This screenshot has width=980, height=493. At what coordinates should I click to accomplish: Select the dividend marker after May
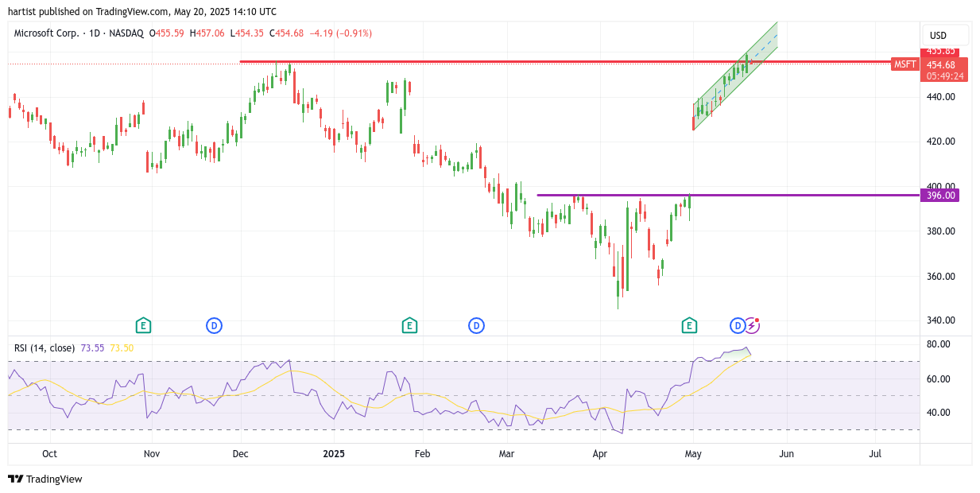point(738,325)
